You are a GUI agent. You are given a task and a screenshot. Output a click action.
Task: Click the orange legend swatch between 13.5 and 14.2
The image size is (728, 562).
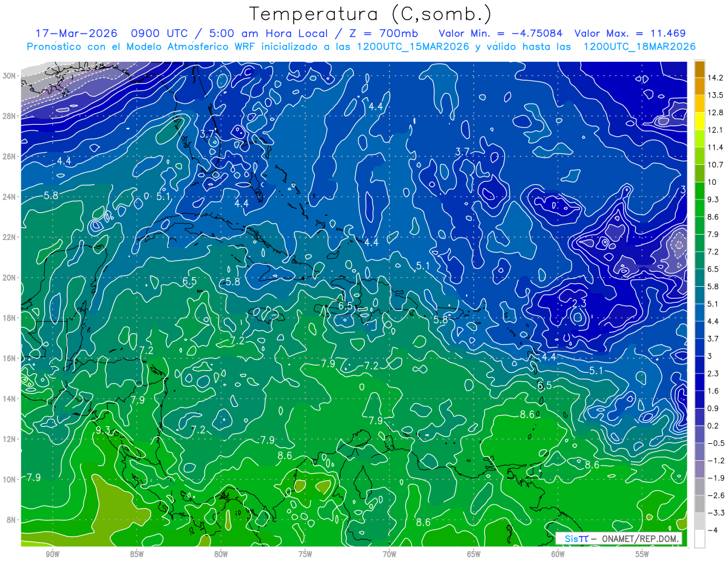[x=699, y=86]
